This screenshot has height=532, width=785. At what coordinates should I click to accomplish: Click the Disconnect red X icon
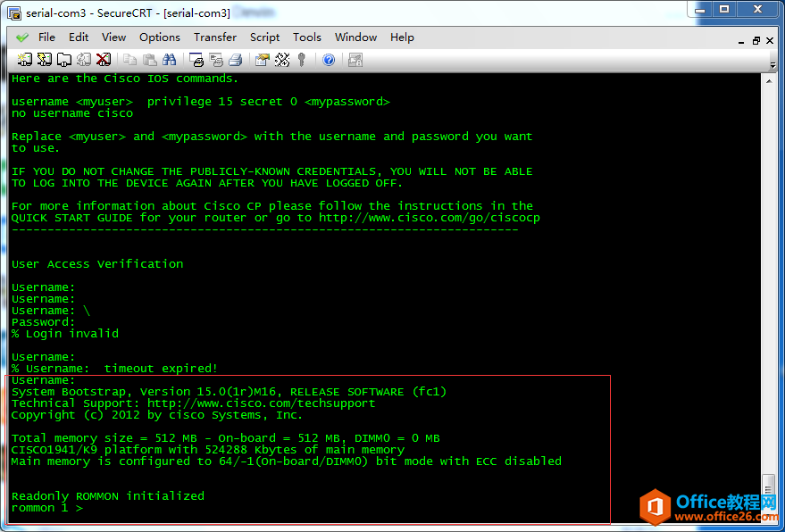click(x=103, y=60)
